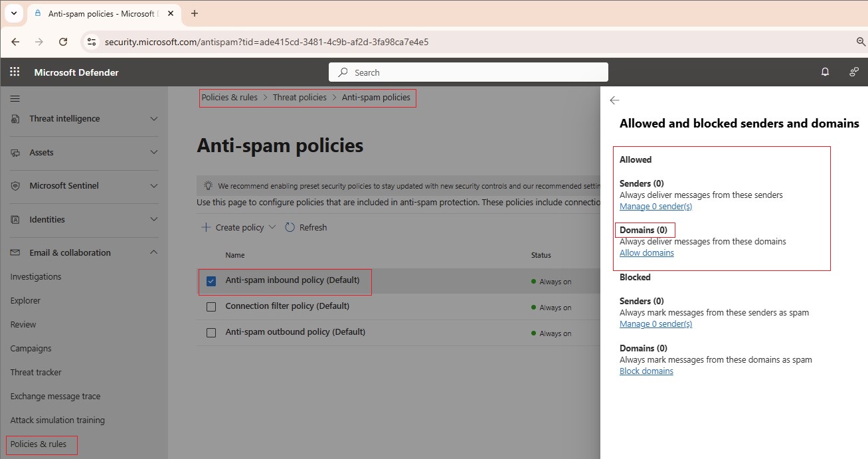
Task: Click the Microsoft Sentinel shield icon
Action: [x=15, y=186]
